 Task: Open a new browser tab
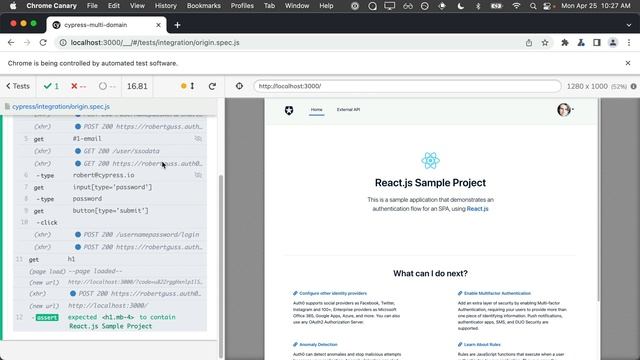coord(177,25)
